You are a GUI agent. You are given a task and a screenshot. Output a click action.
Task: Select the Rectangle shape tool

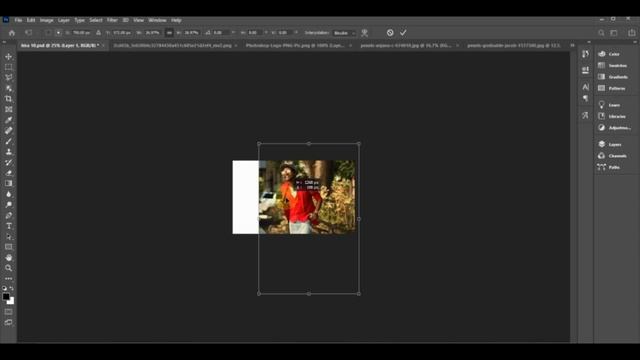(9, 247)
